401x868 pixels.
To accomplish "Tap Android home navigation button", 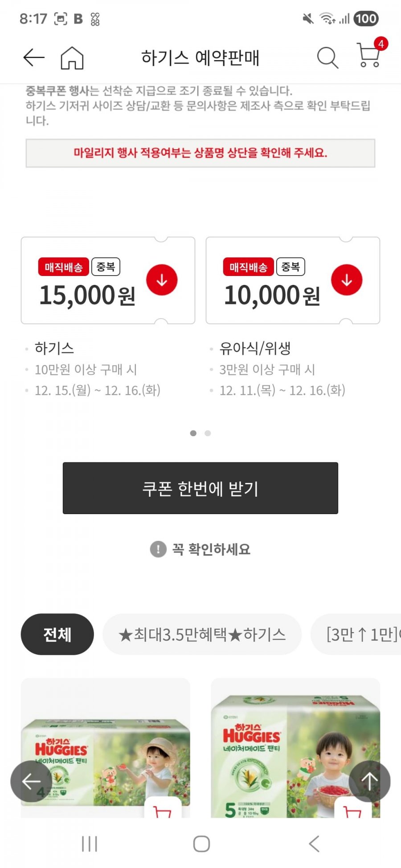I will [201, 844].
